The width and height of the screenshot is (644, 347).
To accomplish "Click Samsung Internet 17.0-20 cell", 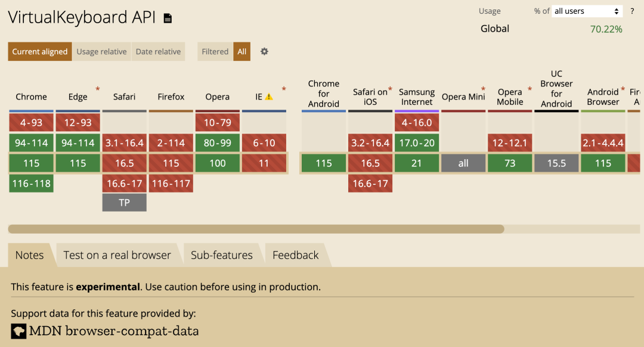I will pyautogui.click(x=416, y=143).
